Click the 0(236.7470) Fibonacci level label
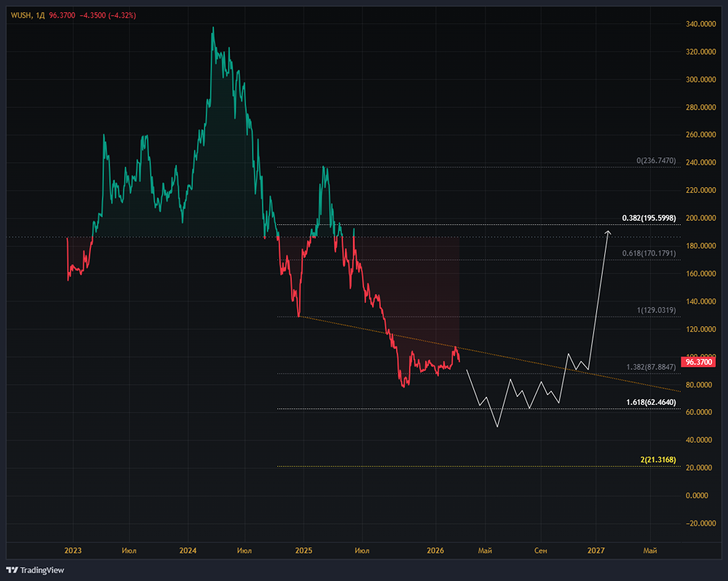The image size is (728, 581). click(x=656, y=161)
